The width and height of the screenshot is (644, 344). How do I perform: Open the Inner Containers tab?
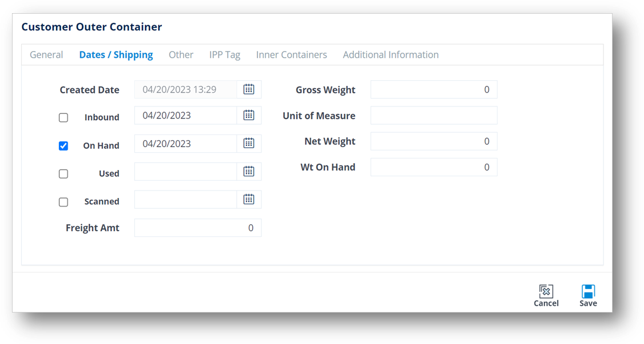(292, 54)
